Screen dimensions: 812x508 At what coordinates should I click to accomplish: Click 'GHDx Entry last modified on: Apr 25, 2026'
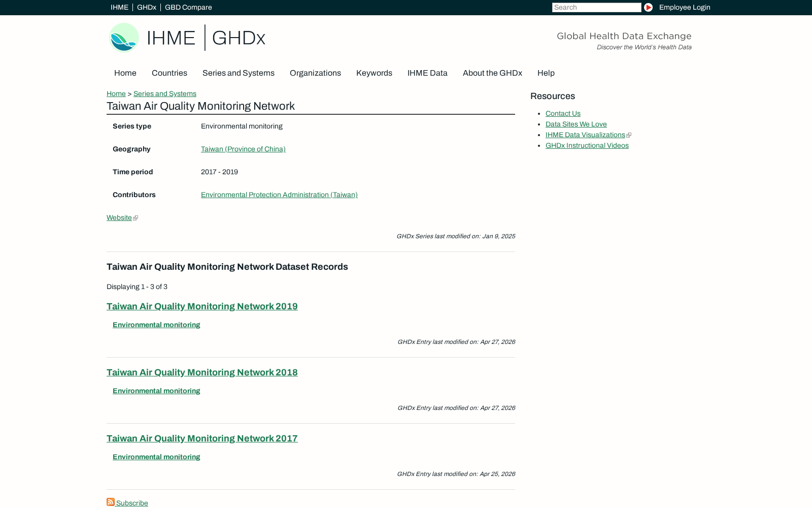(456, 474)
